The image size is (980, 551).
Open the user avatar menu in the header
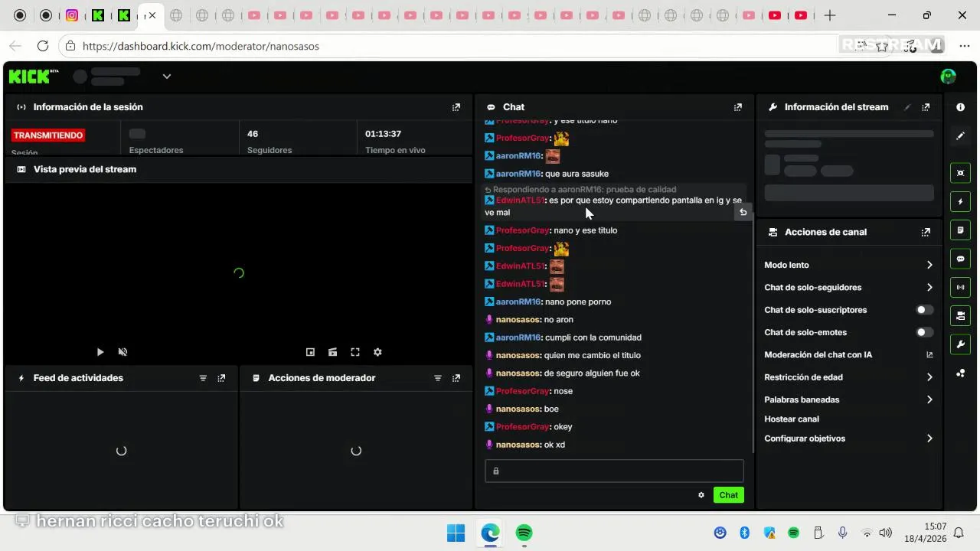(948, 76)
